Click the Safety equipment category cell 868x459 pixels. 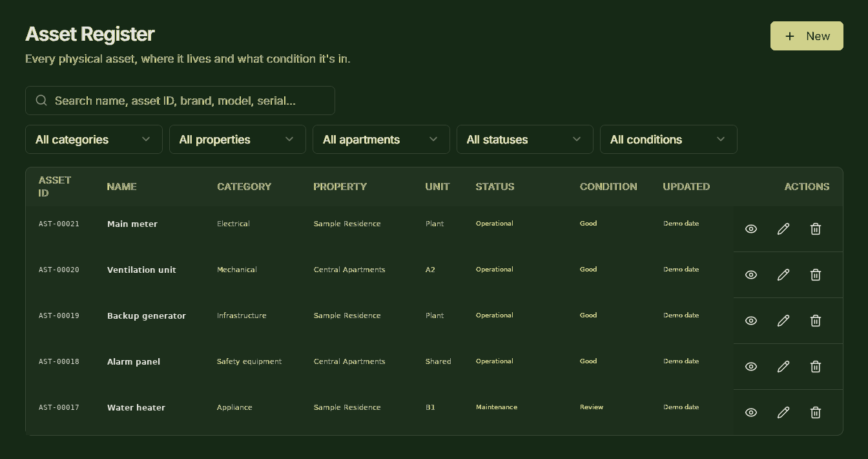pos(249,361)
